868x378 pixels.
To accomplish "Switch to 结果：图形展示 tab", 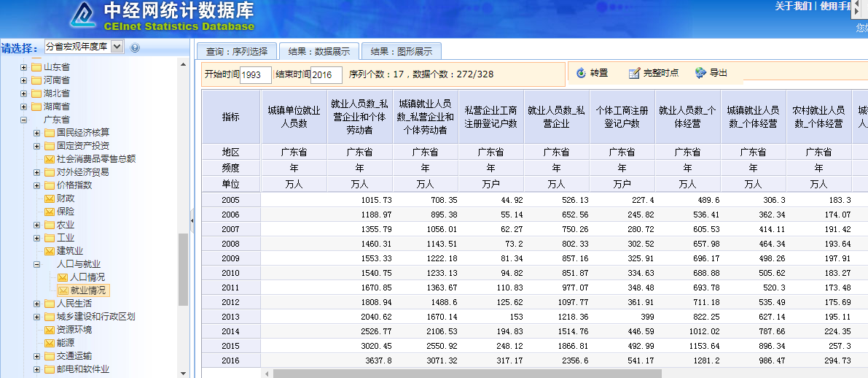I will coord(402,52).
